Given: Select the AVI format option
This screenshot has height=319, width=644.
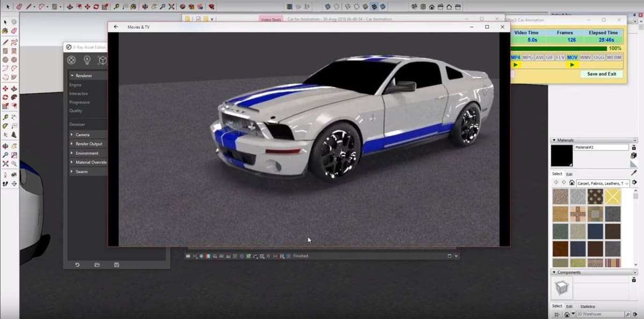Looking at the screenshot, I should [x=539, y=57].
